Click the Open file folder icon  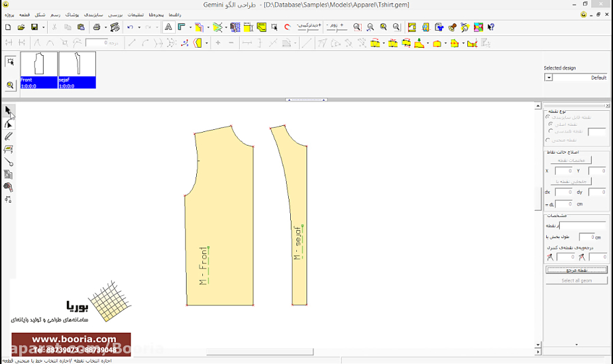(x=21, y=27)
